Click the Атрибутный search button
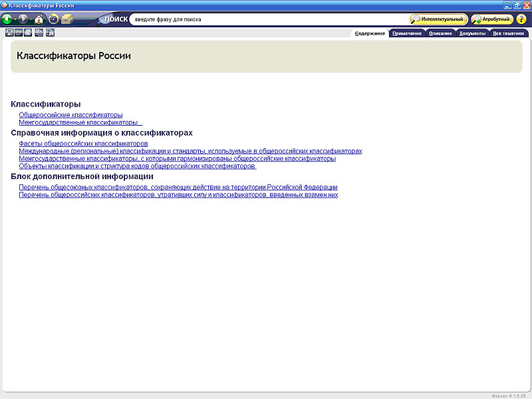Screen dimensions: 532x399 click(492, 19)
